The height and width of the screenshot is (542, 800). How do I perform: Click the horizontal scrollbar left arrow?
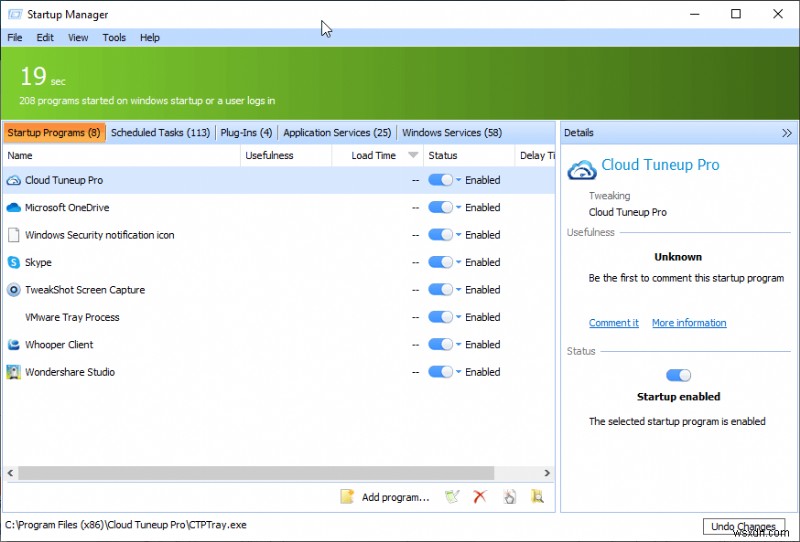point(10,473)
